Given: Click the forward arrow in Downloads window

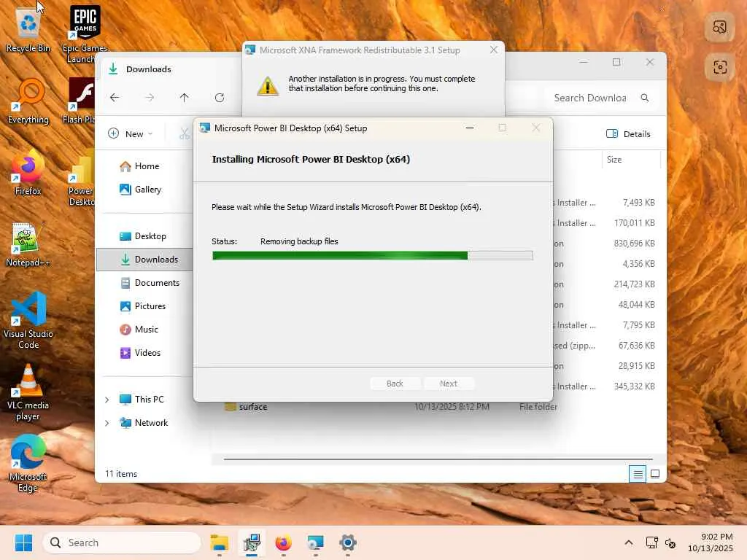Looking at the screenshot, I should (150, 98).
